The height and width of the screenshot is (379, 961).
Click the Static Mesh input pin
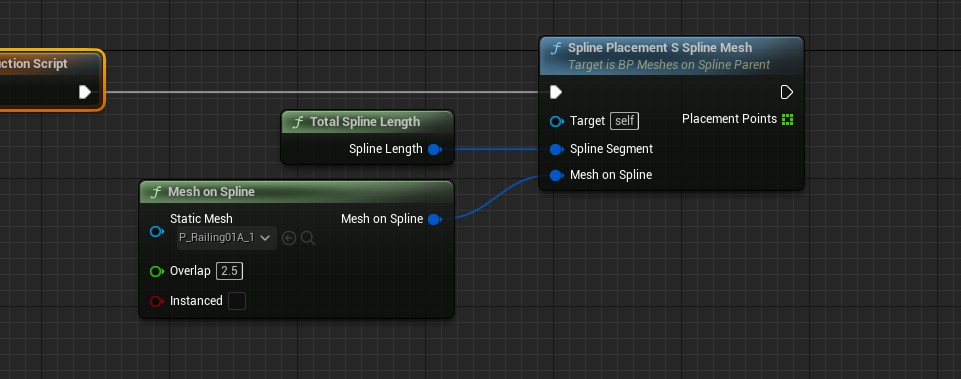coord(157,231)
